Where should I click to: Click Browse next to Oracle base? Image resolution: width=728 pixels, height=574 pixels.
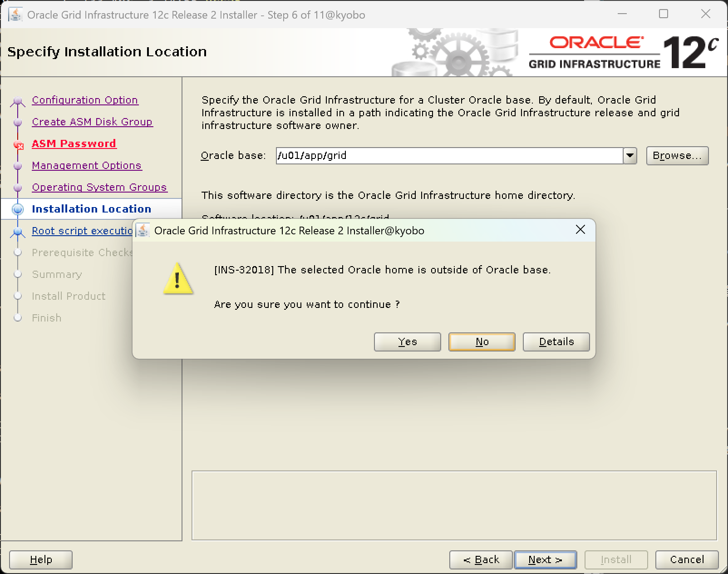(677, 155)
